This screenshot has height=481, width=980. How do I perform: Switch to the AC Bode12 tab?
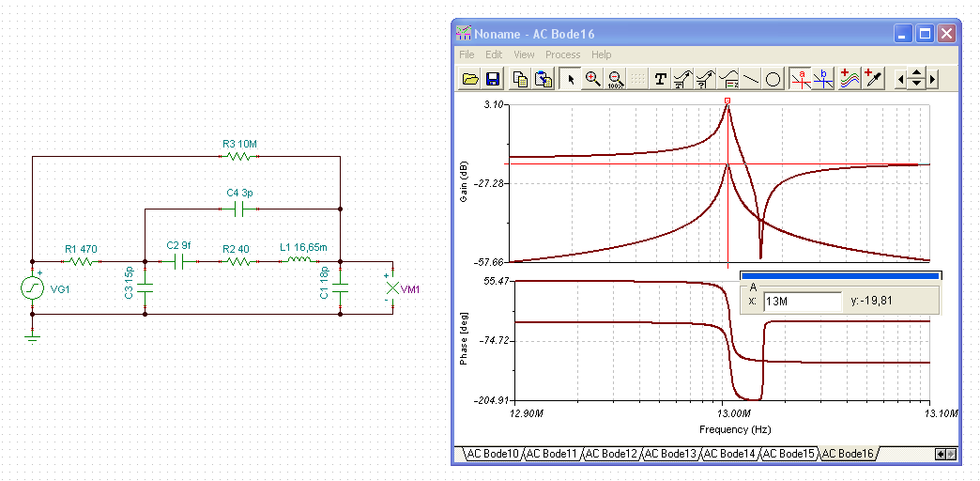611,454
